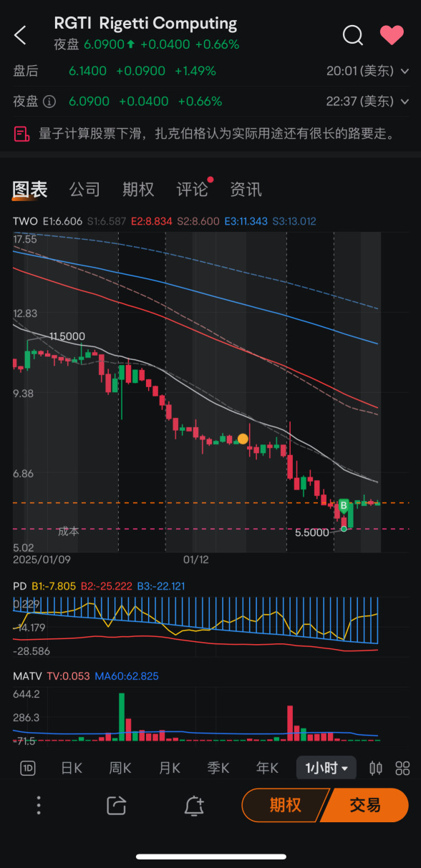Switch to the 期权 tab

pyautogui.click(x=138, y=190)
